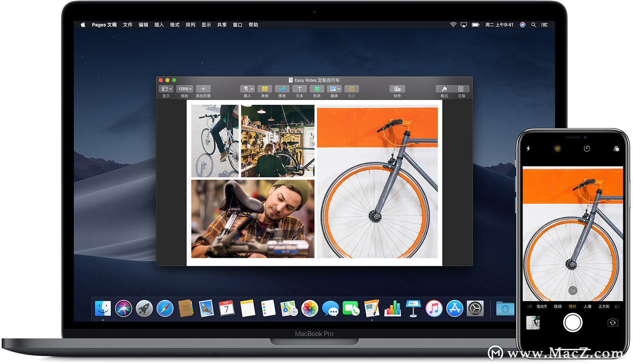Viewport: 633px width, 364px height.
Task: Open the App Store in Dock
Action: click(x=454, y=308)
